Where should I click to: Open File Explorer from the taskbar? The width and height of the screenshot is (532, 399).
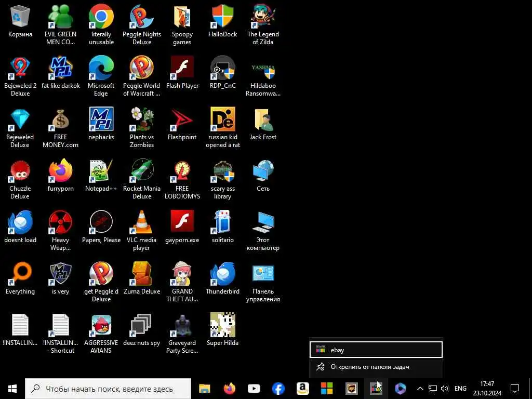point(205,389)
